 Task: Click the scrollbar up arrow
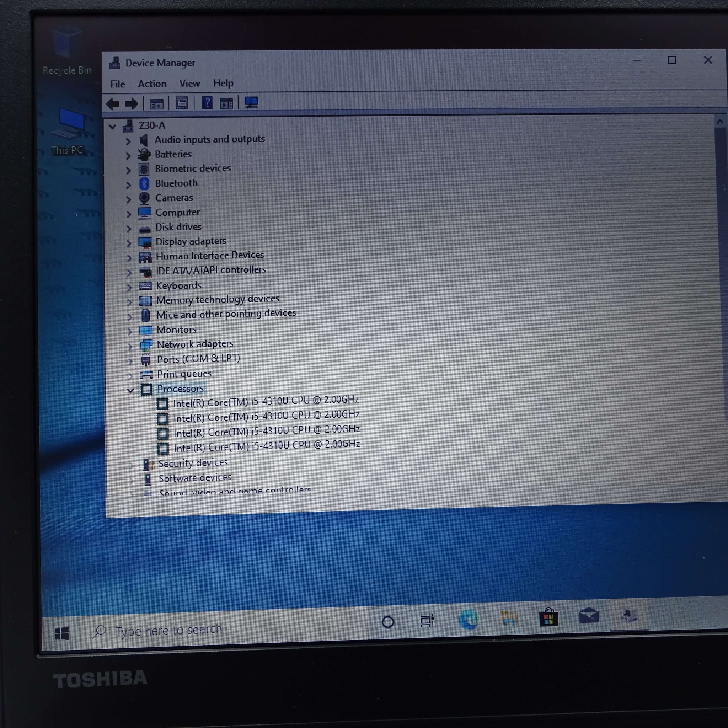coord(720,121)
